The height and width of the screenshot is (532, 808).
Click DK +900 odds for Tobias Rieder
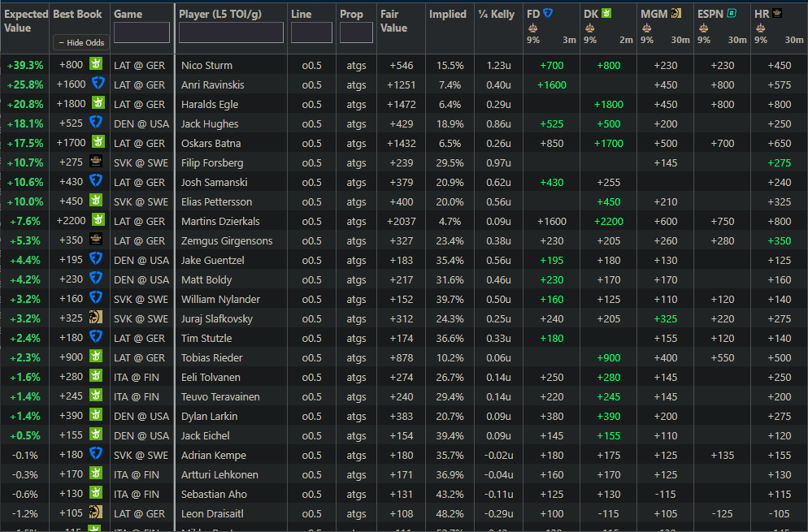pos(609,358)
